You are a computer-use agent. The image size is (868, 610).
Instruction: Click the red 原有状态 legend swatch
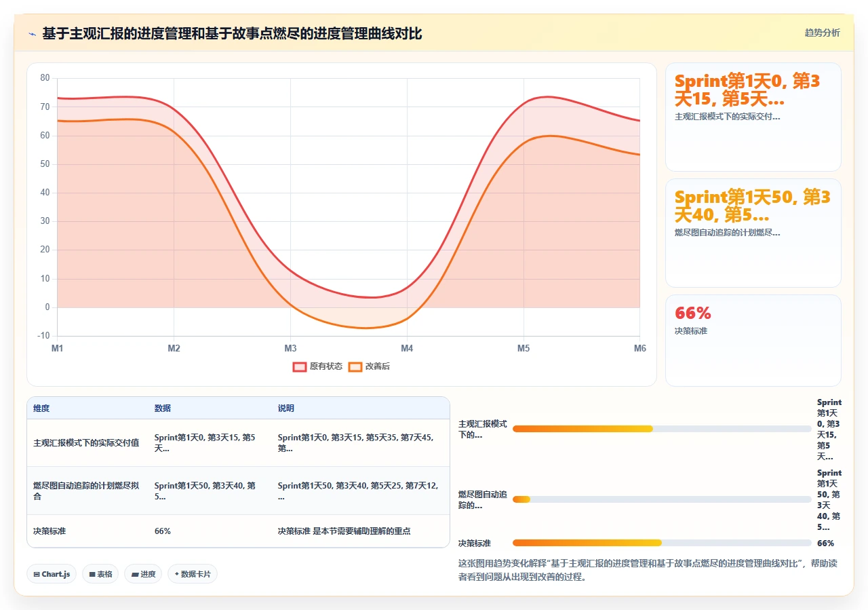(x=300, y=366)
